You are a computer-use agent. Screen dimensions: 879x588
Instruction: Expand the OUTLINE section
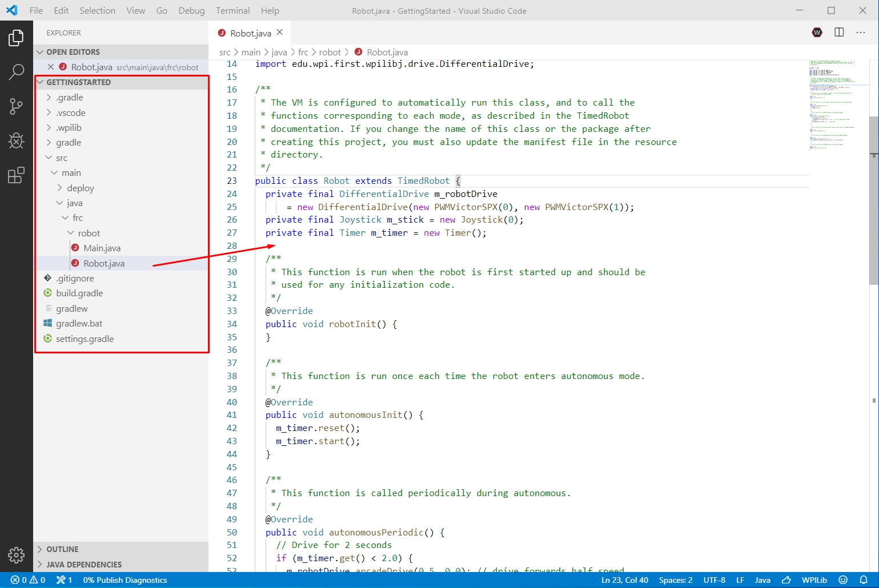pyautogui.click(x=62, y=549)
